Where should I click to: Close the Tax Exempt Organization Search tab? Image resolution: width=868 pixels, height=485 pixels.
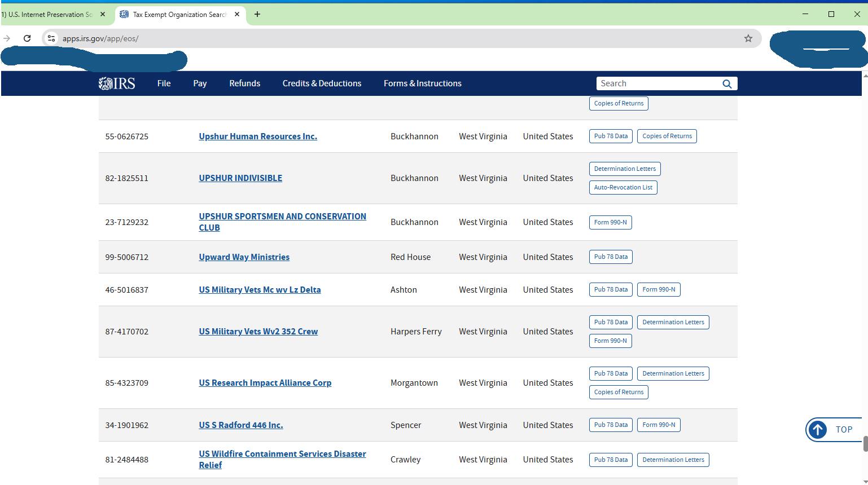237,14
